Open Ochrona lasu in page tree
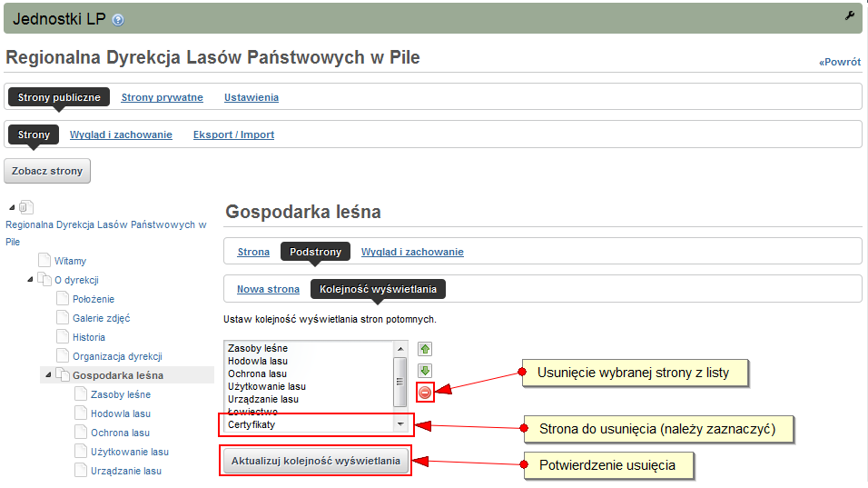Viewport: 868px width, 488px height. coord(120,433)
